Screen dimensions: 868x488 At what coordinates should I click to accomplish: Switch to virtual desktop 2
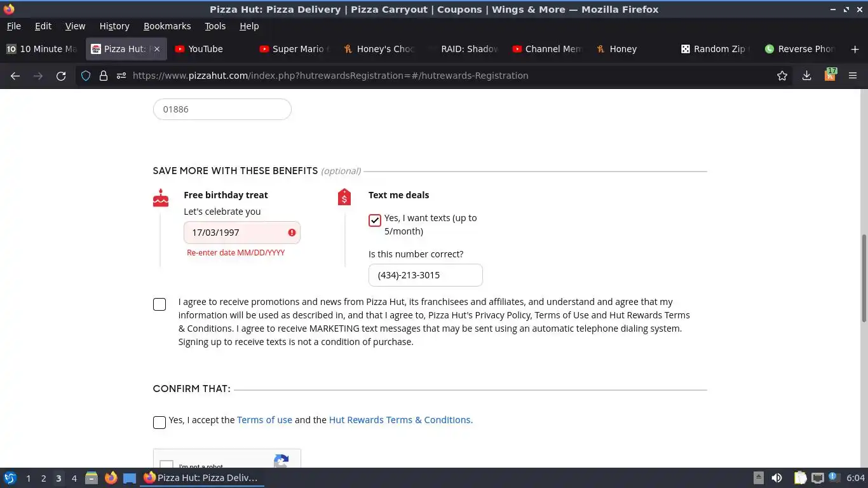(x=43, y=478)
